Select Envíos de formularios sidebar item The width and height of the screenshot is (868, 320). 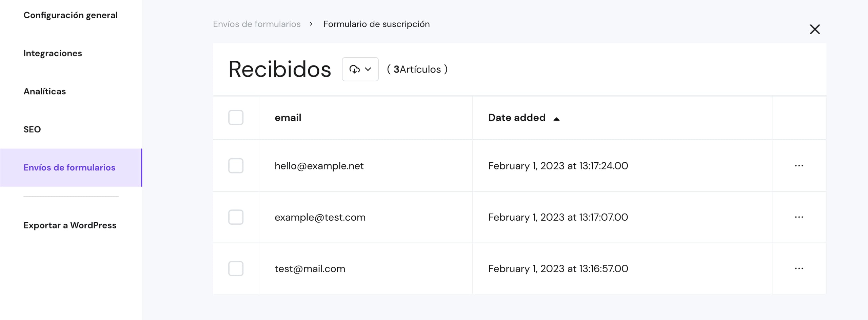coord(70,167)
